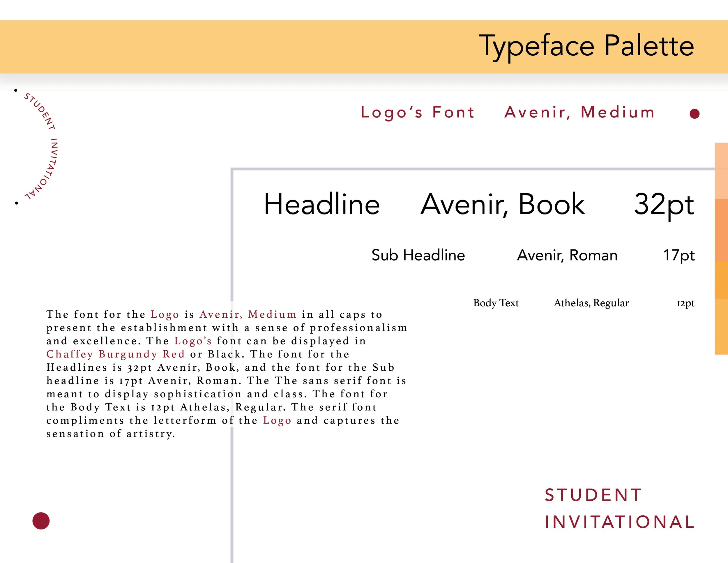
Task: Click the 'Sub Headline' label
Action: point(418,255)
